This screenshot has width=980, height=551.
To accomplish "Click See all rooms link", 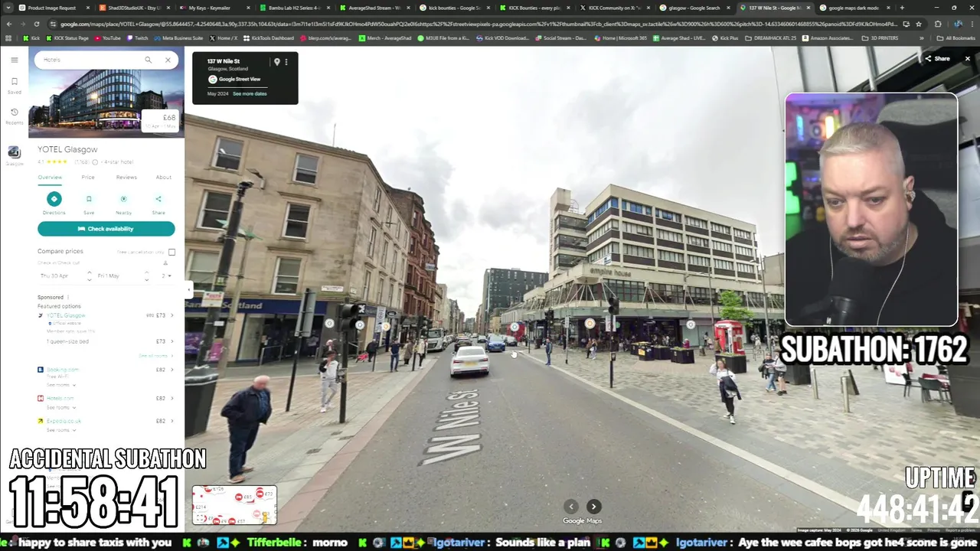I will coord(155,356).
